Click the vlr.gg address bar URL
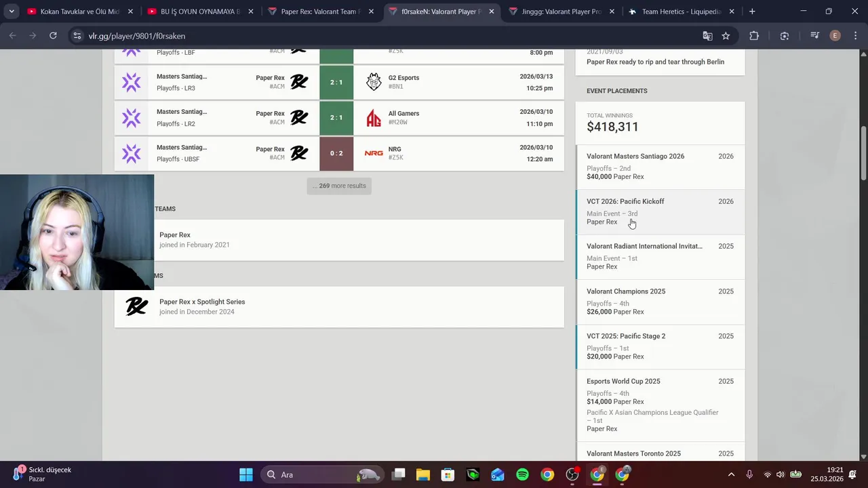 point(136,36)
